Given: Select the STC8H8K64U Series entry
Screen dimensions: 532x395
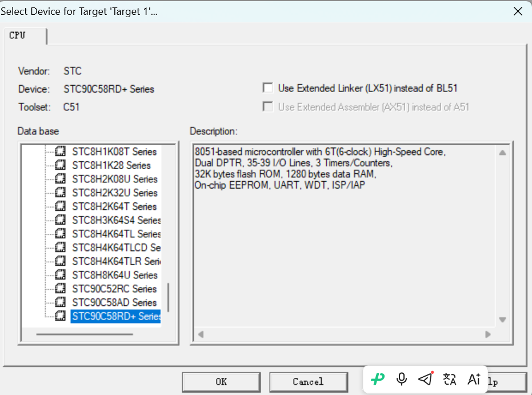Looking at the screenshot, I should 115,275.
